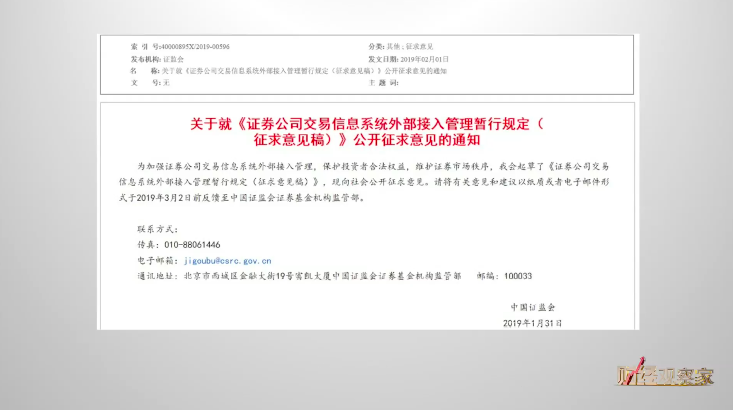
Task: Click the 发布机构 value 证监会
Action: [x=173, y=59]
